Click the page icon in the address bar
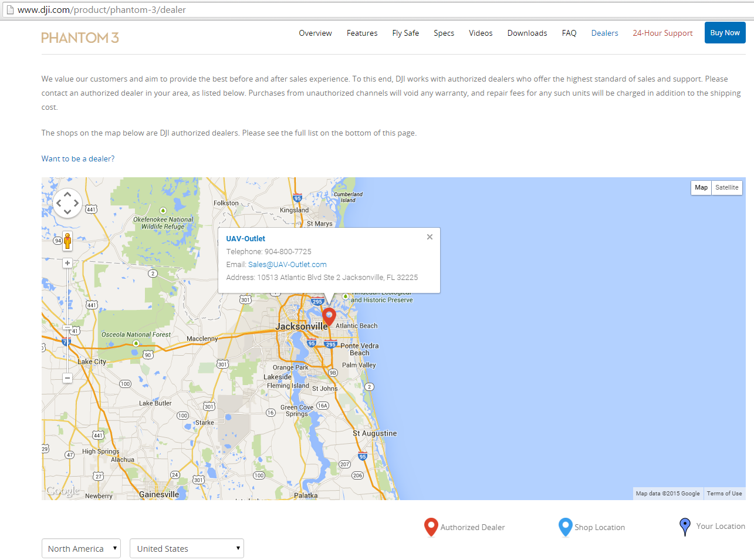 point(10,9)
